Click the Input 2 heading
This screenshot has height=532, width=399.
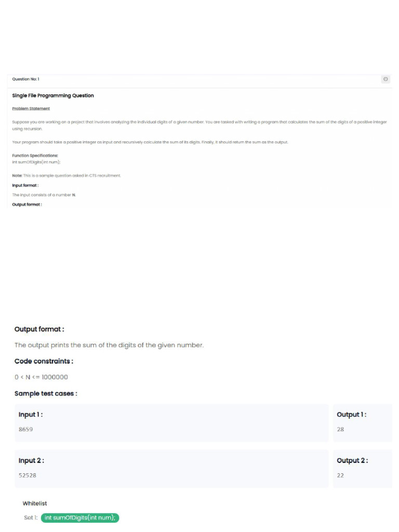(x=31, y=460)
